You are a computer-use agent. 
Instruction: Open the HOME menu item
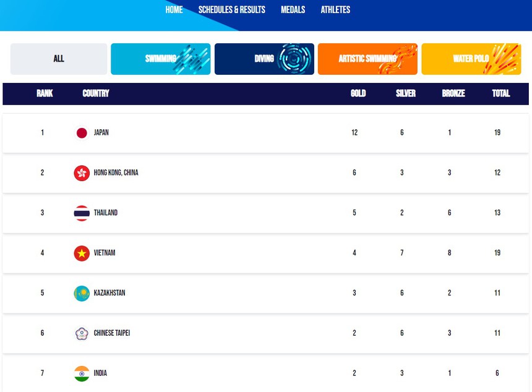[x=174, y=9]
